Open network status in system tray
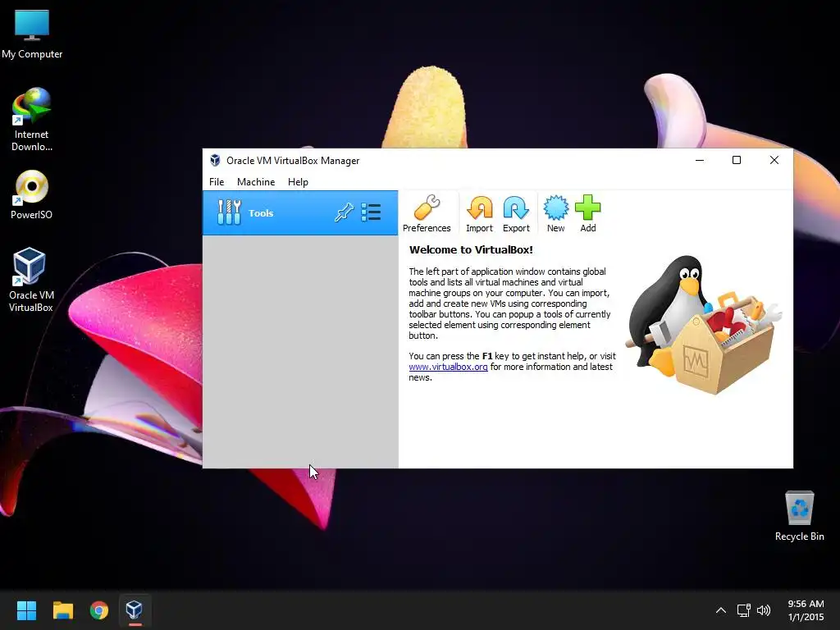 [743, 610]
